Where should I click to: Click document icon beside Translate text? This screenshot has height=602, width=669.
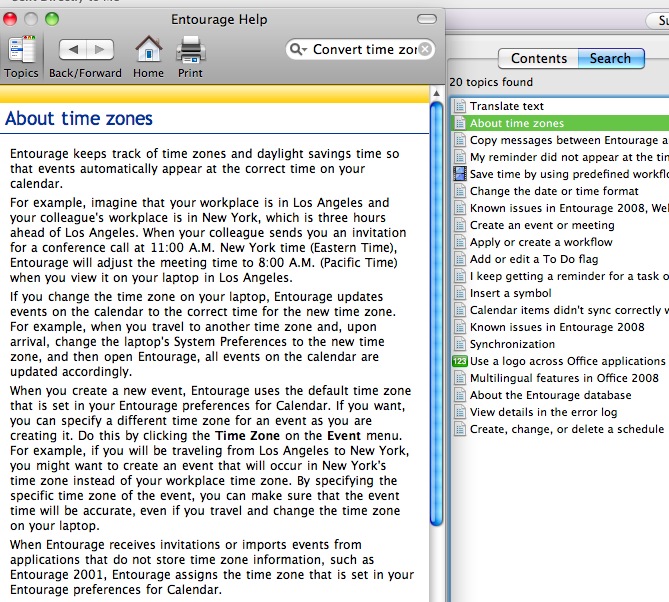(x=460, y=106)
